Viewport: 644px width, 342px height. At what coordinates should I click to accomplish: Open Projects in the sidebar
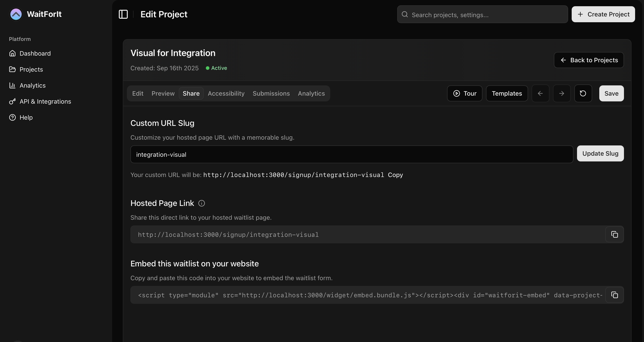click(31, 69)
